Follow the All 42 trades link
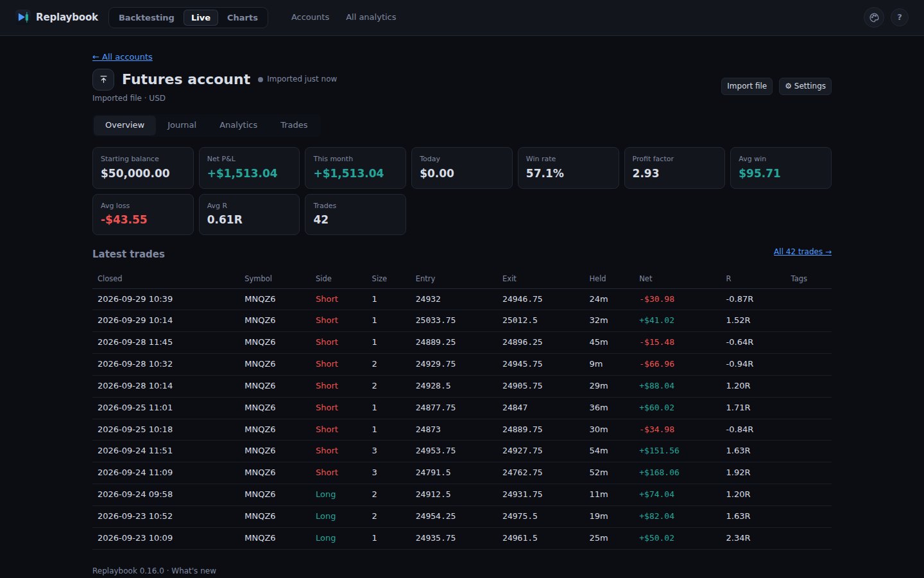Screen dimensions: 924x578 [803, 252]
